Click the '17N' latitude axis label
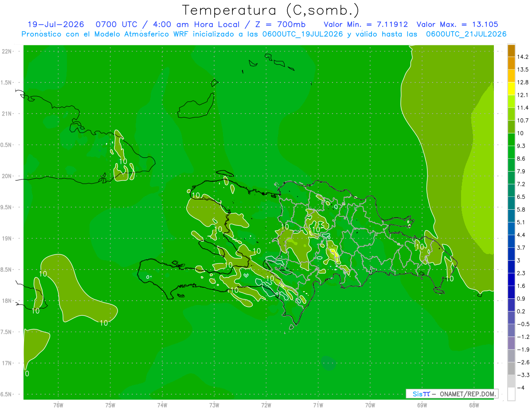Screen dimensions: 532x411 [7, 363]
